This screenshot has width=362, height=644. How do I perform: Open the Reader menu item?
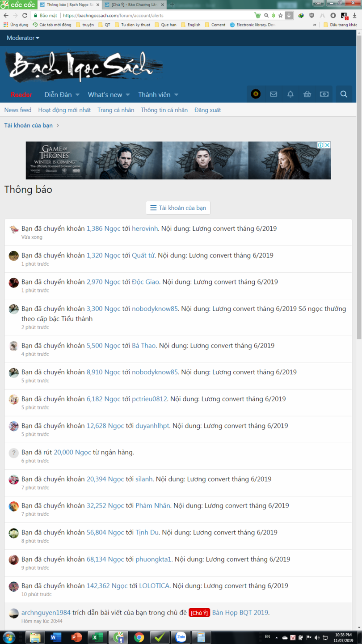(x=21, y=95)
